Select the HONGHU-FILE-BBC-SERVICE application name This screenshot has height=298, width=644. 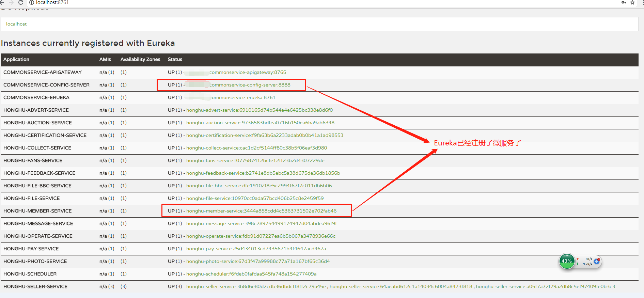click(x=37, y=186)
